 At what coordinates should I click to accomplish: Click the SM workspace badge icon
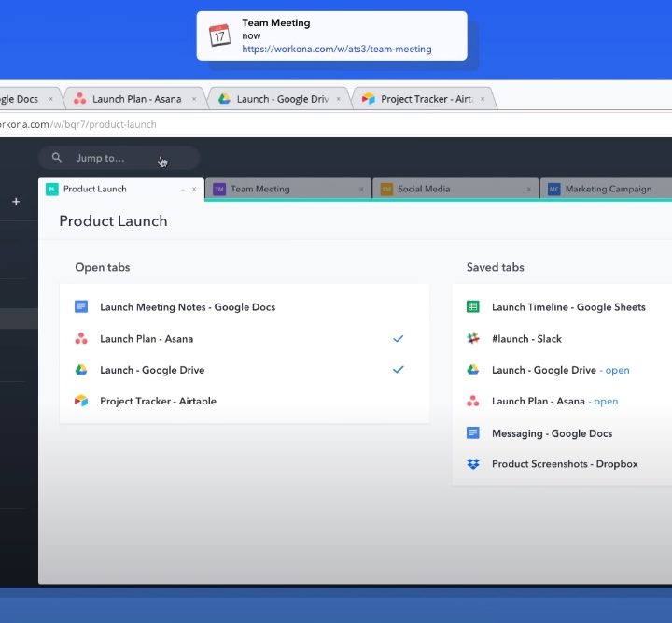[386, 189]
